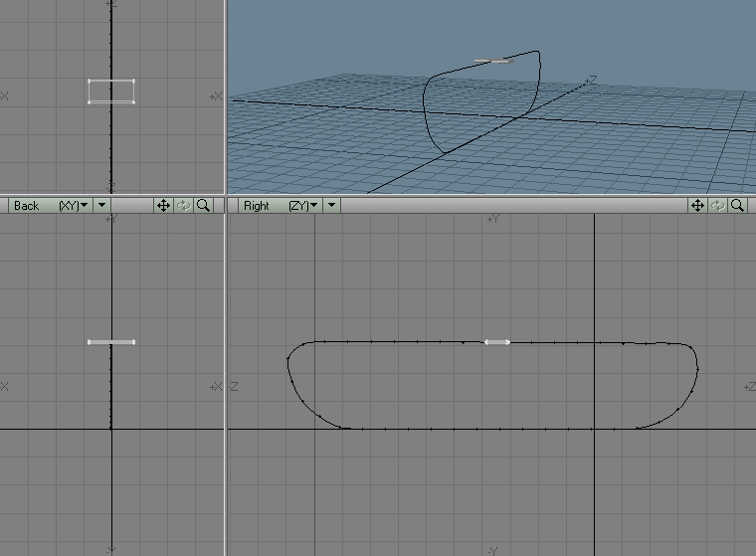Open the Right (ZY) view type dropdown
The height and width of the screenshot is (556, 756).
tap(281, 206)
